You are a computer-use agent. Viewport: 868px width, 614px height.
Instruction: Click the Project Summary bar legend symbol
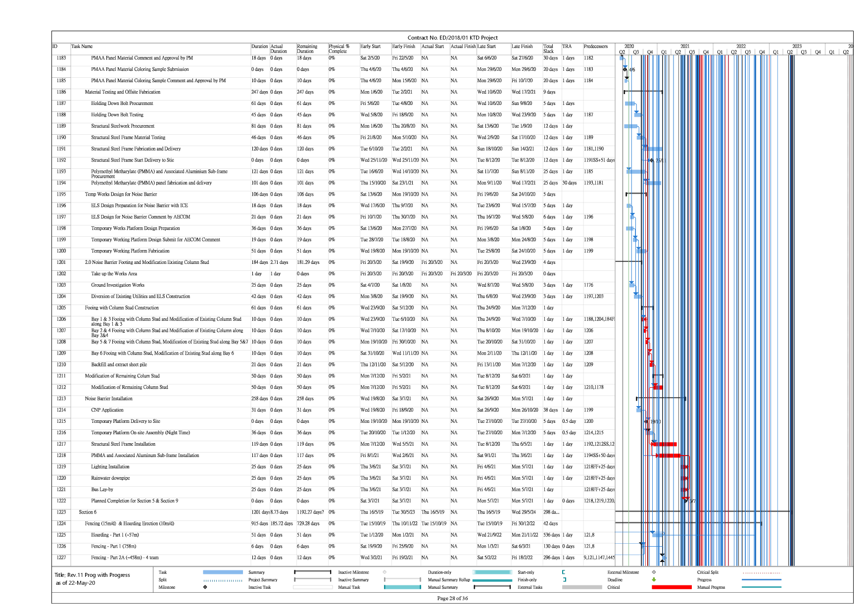(312, 580)
